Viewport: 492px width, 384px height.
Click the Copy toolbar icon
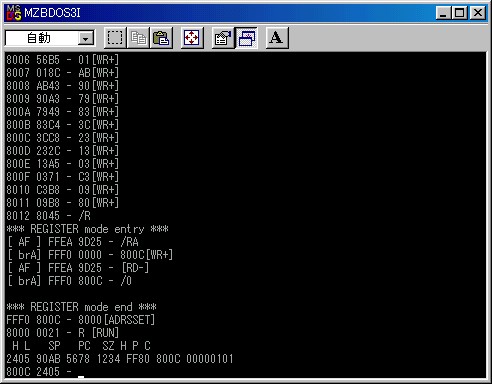(138, 38)
